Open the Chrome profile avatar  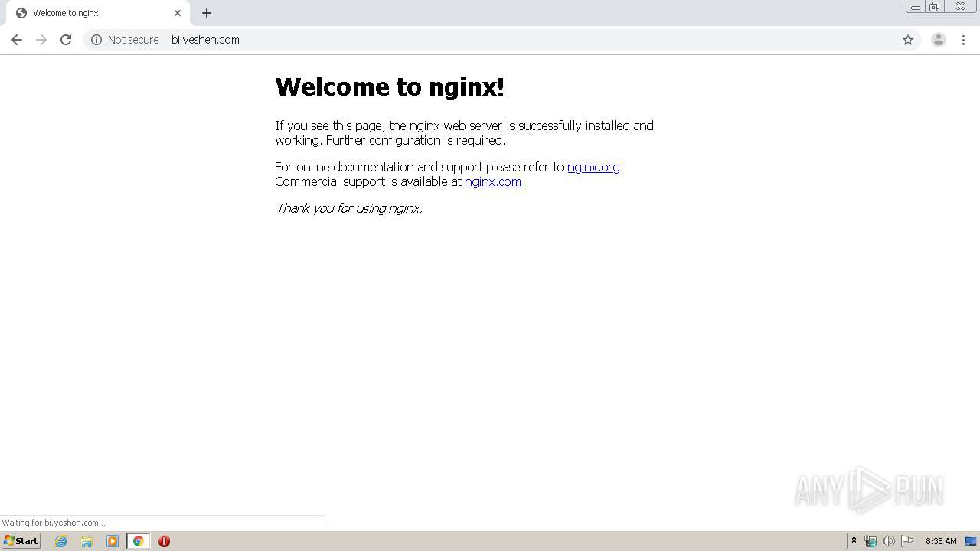938,40
